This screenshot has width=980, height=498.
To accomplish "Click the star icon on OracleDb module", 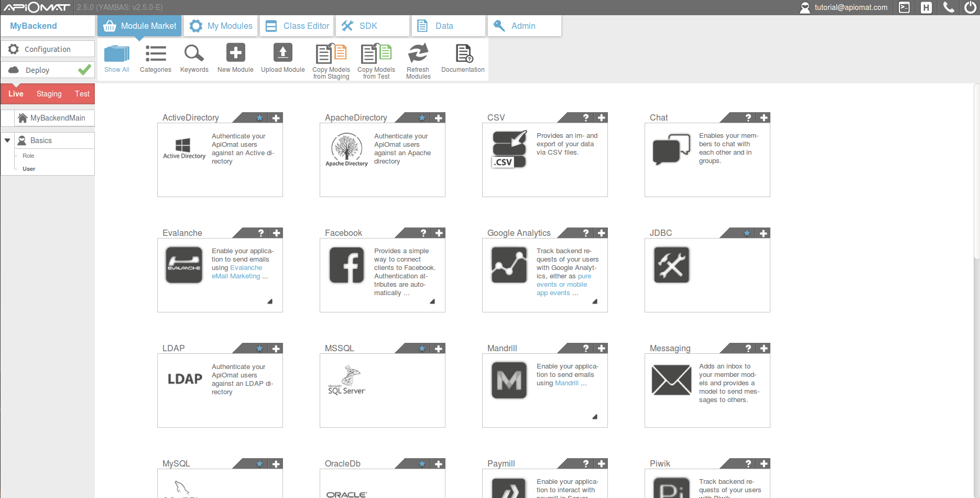I will coord(422,464).
